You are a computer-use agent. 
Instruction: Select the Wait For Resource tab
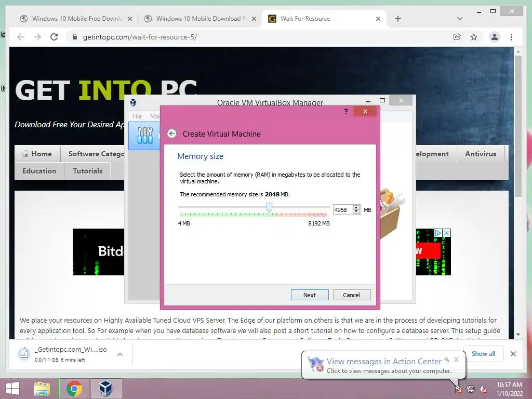(305, 19)
